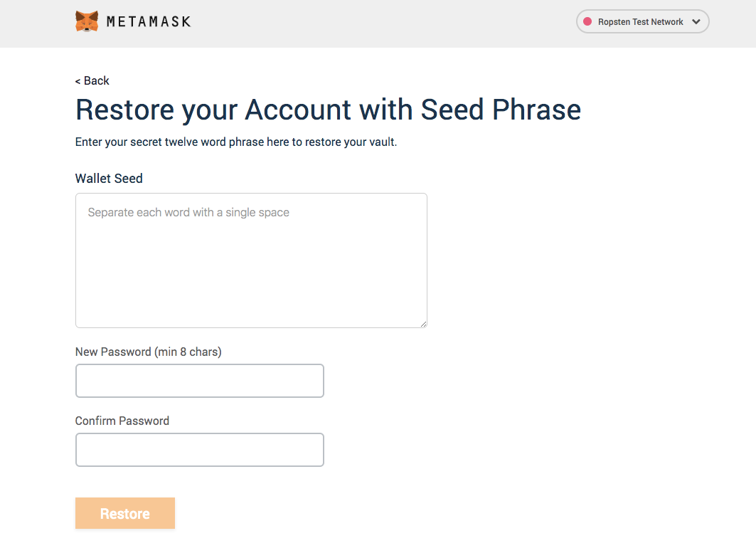The image size is (756, 553).
Task: Click into the New Password field
Action: pos(200,381)
